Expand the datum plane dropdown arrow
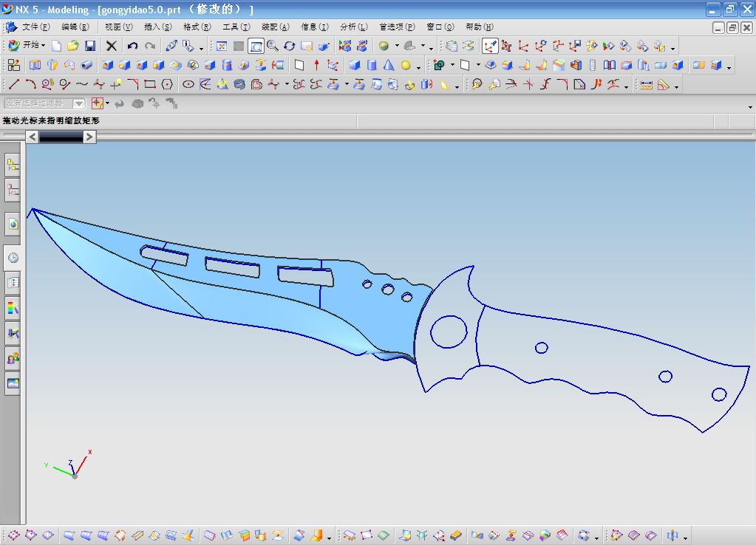 pyautogui.click(x=478, y=65)
